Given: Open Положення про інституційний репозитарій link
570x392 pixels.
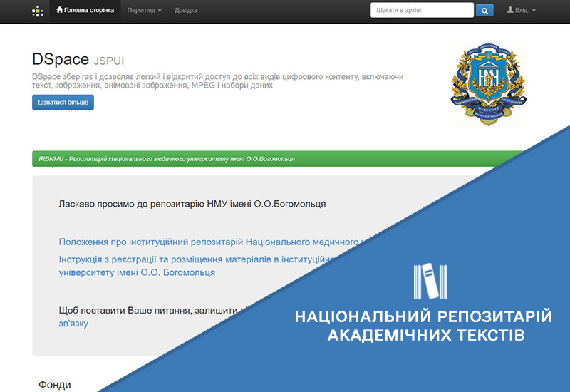Looking at the screenshot, I should 212,242.
